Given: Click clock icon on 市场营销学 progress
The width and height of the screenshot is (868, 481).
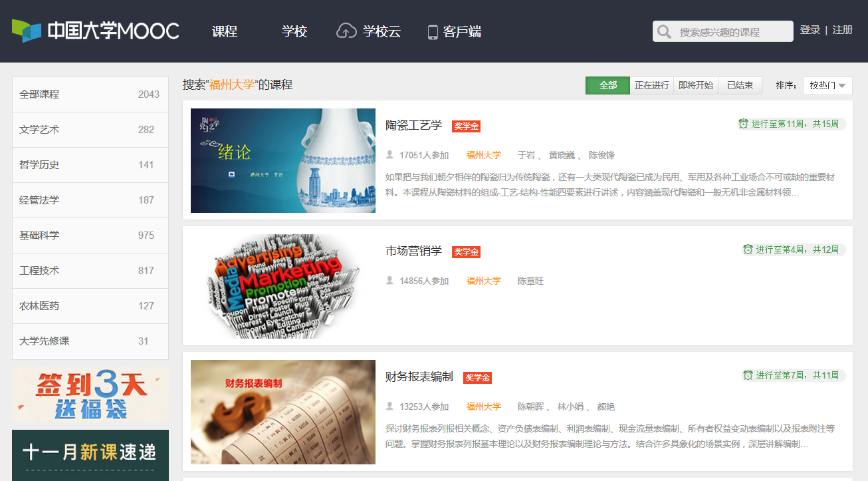Looking at the screenshot, I should (x=748, y=249).
